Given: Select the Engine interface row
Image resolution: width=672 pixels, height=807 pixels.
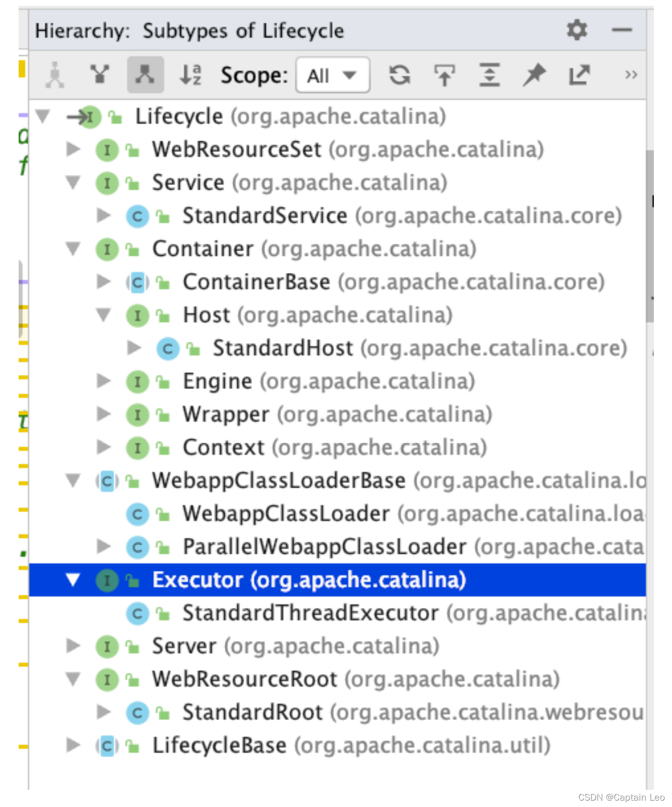Looking at the screenshot, I should coord(337,381).
